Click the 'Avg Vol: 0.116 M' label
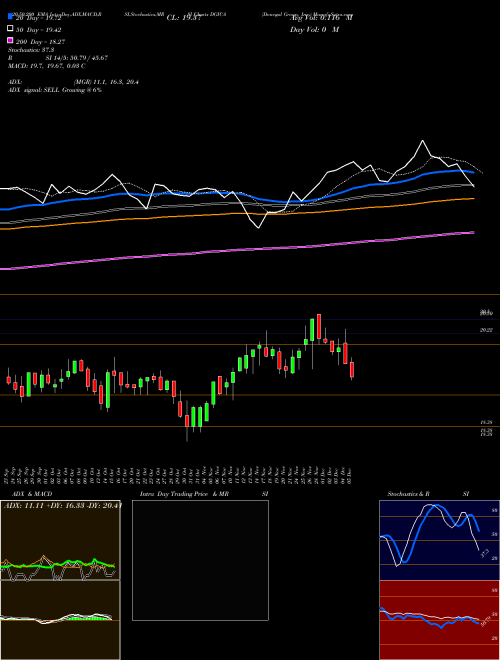Screen dimensions: 500x660 [321, 18]
